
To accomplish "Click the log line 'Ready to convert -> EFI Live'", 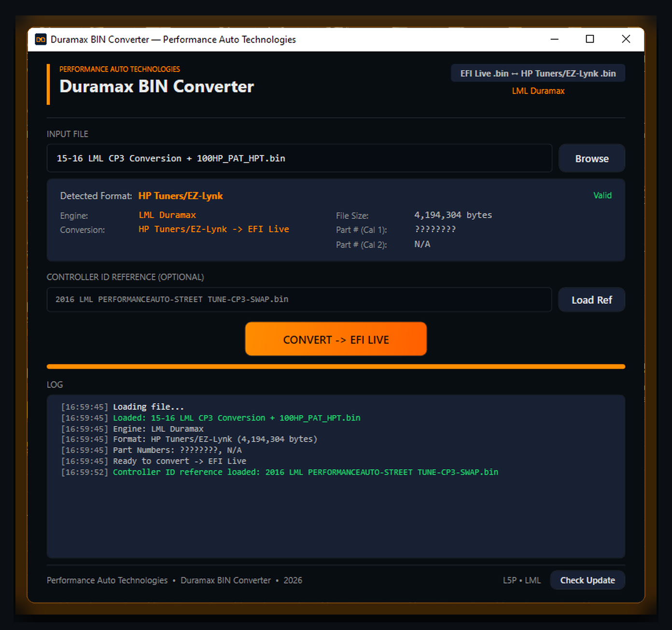I will (154, 462).
